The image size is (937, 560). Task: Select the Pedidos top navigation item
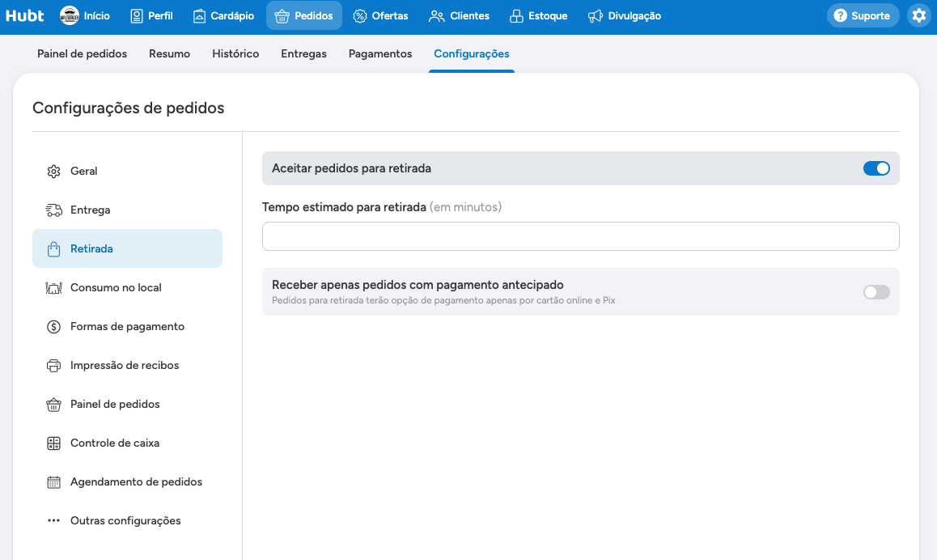point(304,15)
